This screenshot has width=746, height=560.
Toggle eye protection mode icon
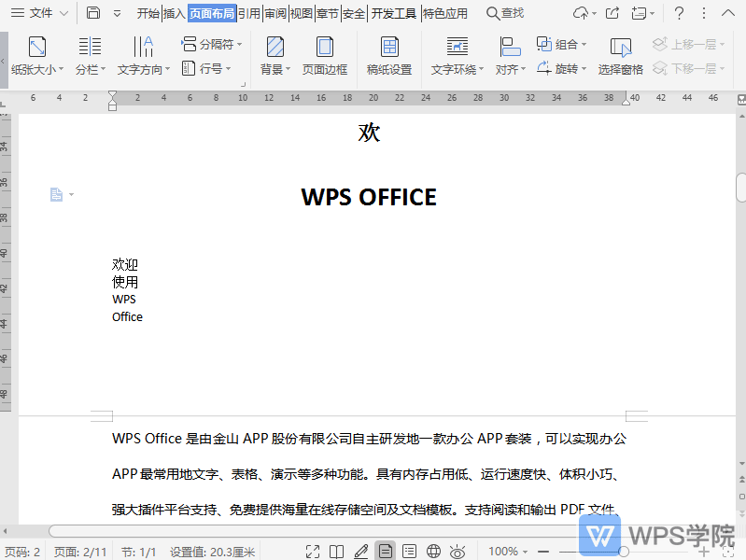tap(457, 552)
